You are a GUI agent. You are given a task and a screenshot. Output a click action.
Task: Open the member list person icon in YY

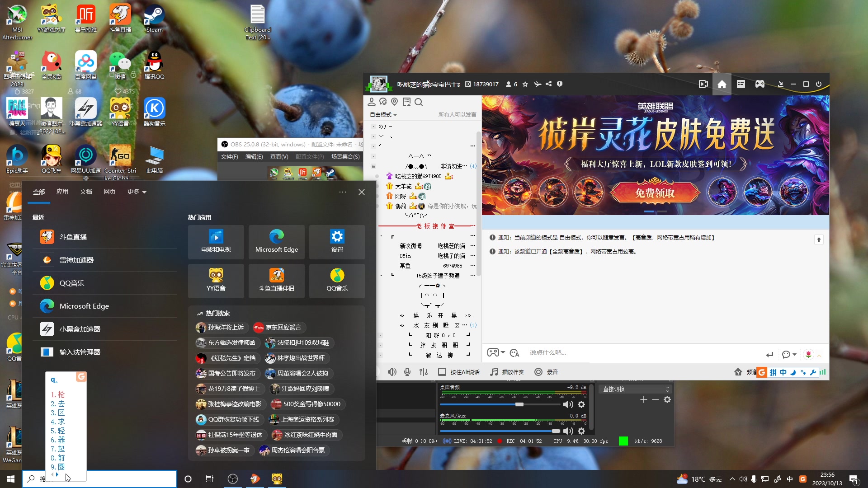372,102
